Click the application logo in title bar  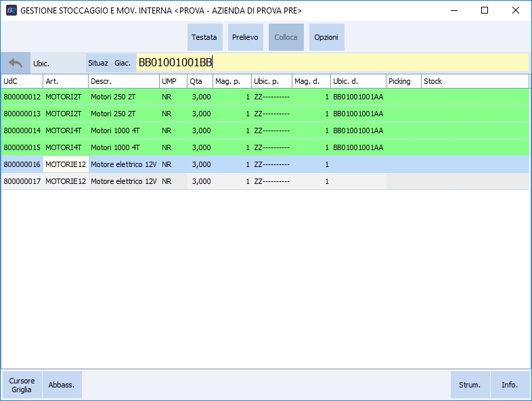click(x=11, y=11)
